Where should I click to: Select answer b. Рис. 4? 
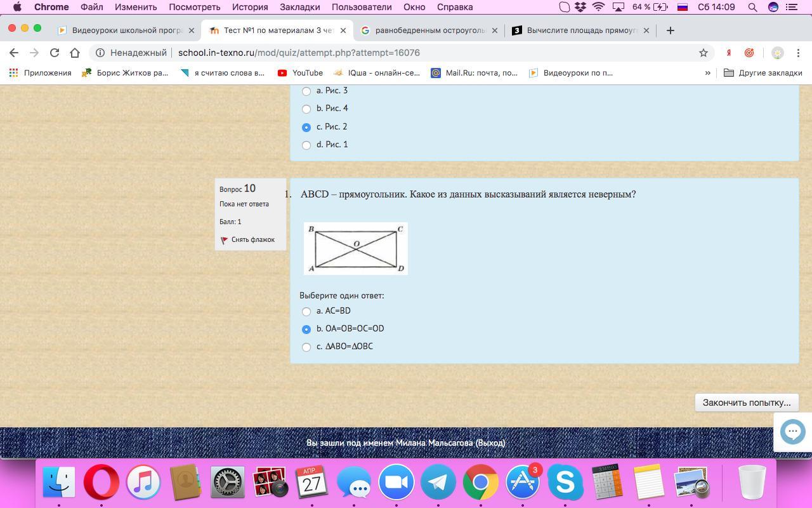click(306, 109)
